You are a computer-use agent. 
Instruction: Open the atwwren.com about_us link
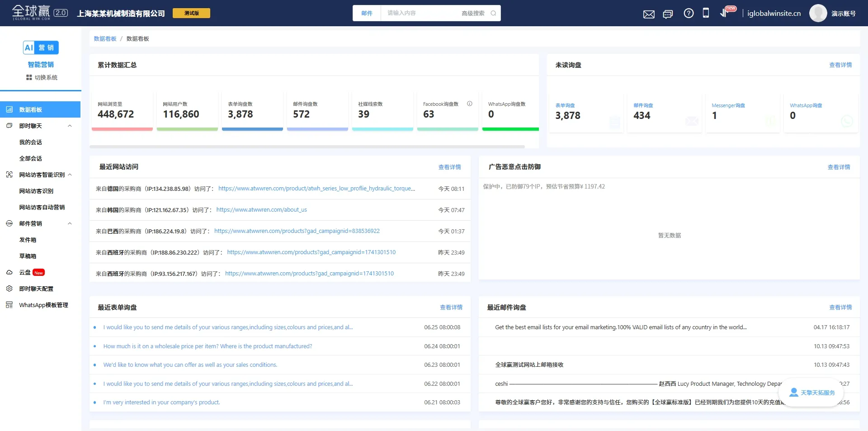[x=261, y=210]
